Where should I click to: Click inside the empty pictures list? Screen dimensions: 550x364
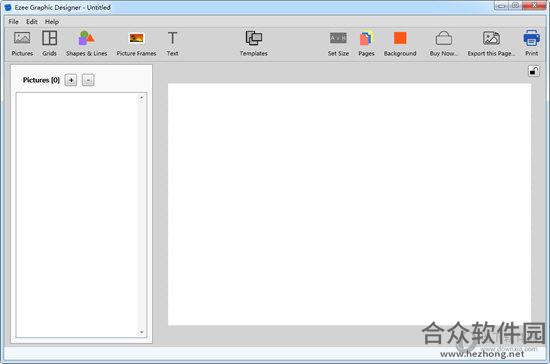(77, 215)
